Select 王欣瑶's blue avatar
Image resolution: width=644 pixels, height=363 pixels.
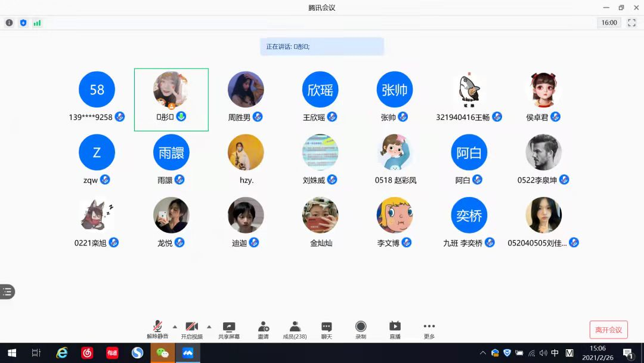coord(320,90)
